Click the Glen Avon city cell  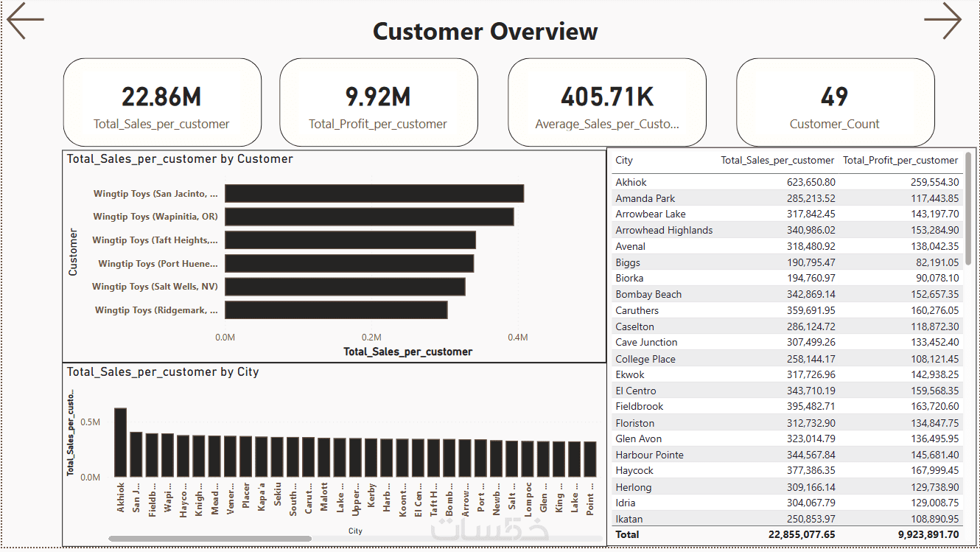(x=639, y=439)
